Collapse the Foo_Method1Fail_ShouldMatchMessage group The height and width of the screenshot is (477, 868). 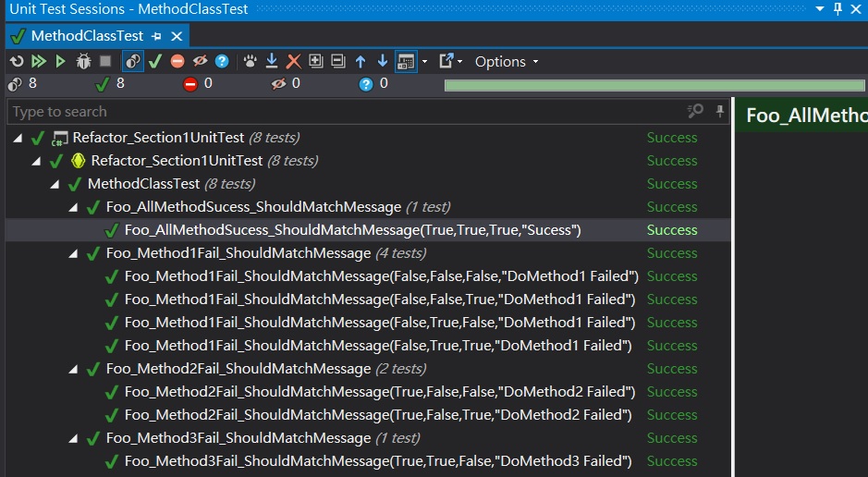74,253
